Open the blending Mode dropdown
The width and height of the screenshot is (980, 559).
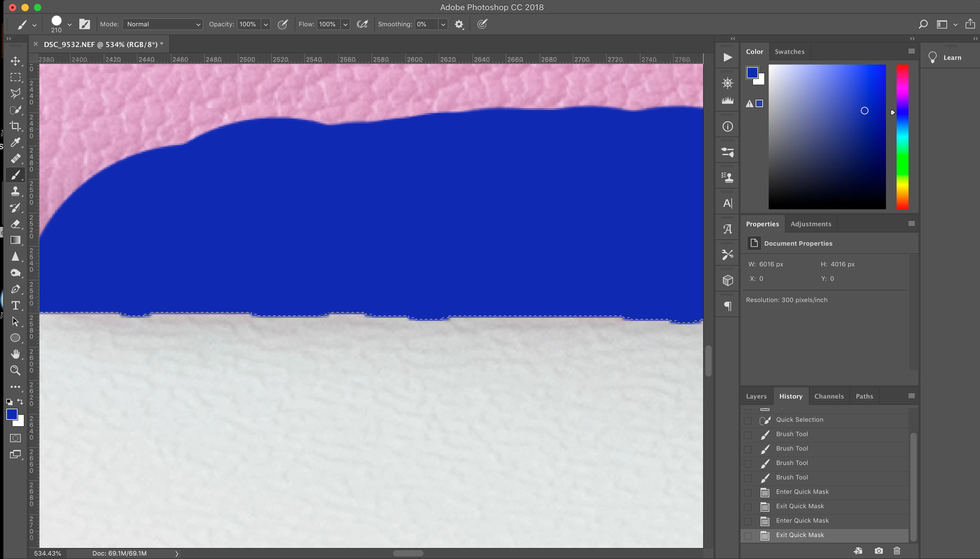point(163,24)
